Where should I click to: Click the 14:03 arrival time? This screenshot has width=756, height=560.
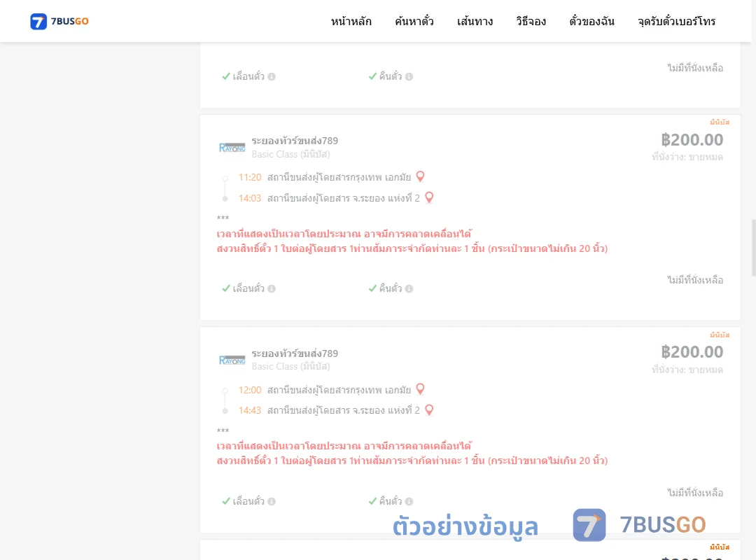[x=250, y=198]
